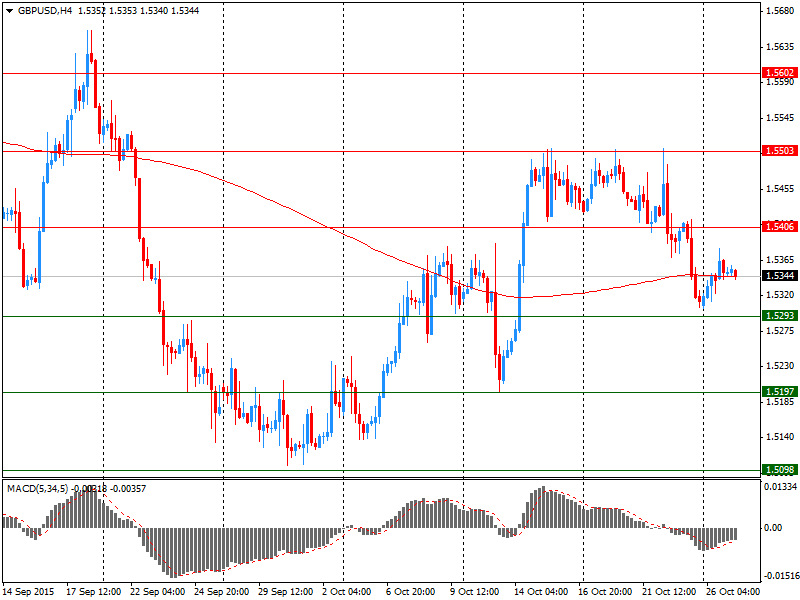Select the 1.5406 red resistance level label
The image size is (800, 600).
pos(780,226)
